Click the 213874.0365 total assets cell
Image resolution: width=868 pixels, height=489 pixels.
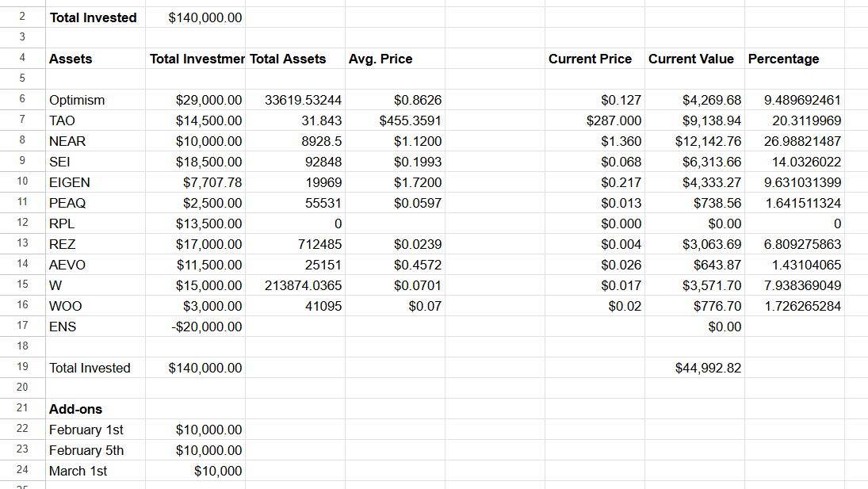pyautogui.click(x=295, y=285)
